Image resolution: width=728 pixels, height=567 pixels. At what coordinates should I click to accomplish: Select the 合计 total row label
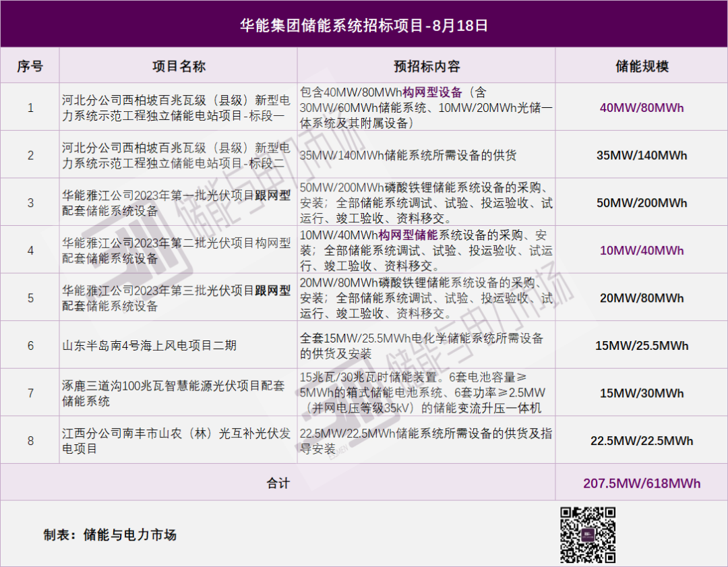pyautogui.click(x=277, y=483)
